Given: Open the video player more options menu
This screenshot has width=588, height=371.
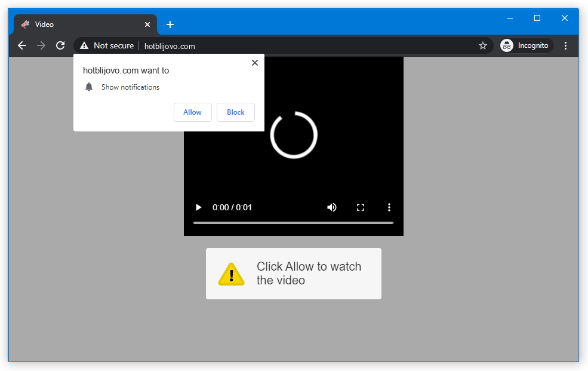Looking at the screenshot, I should click(389, 207).
